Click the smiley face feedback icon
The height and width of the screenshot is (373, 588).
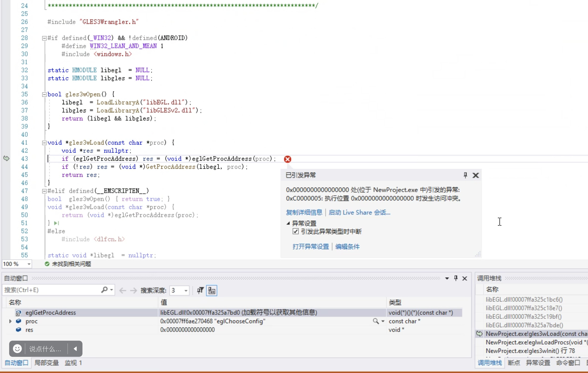pos(17,349)
